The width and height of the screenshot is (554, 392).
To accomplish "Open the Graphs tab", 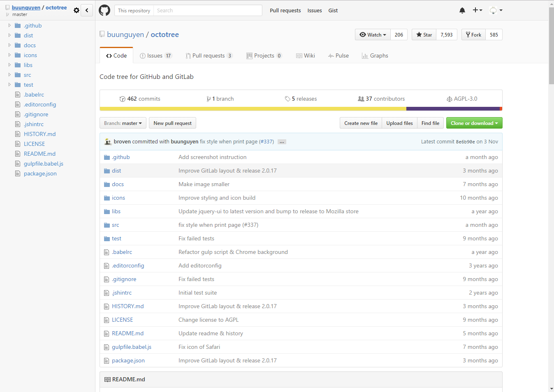I will (375, 56).
